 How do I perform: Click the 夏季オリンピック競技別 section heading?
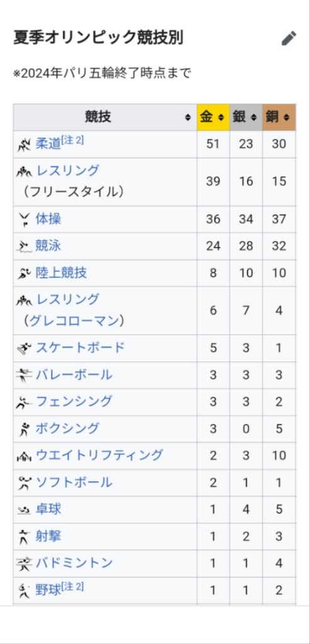tap(99, 38)
